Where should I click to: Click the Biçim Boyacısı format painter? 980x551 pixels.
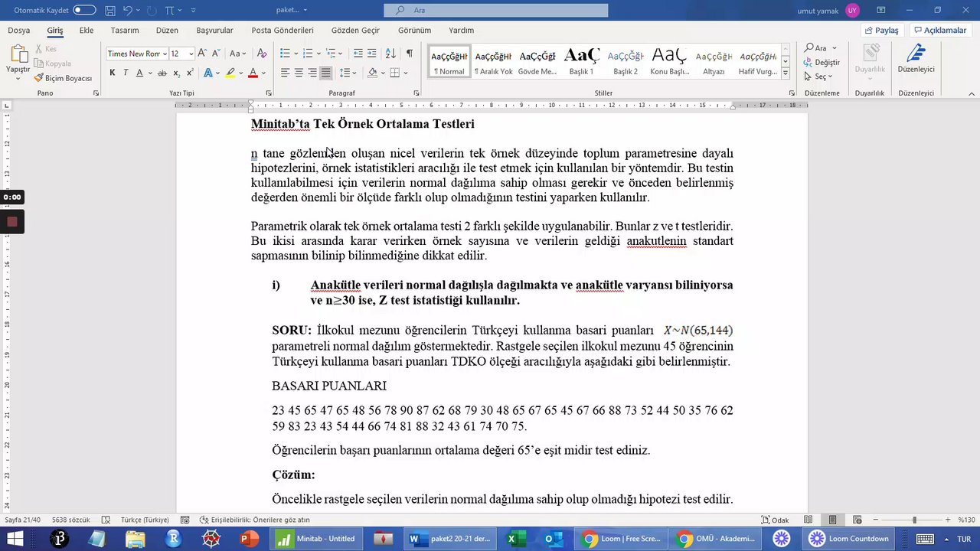63,78
